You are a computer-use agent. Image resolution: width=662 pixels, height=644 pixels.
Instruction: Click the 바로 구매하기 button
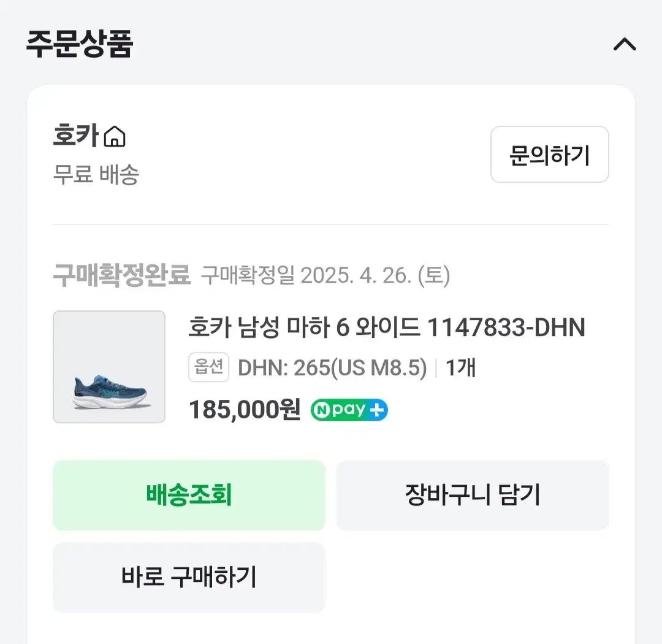pyautogui.click(x=189, y=577)
